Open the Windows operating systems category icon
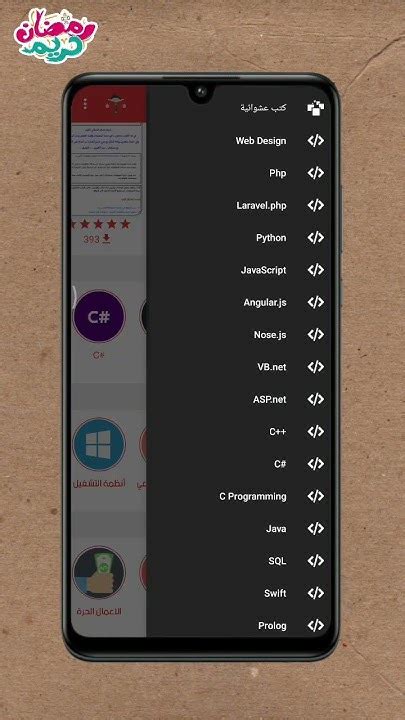Image resolution: width=405 pixels, height=720 pixels. click(99, 444)
